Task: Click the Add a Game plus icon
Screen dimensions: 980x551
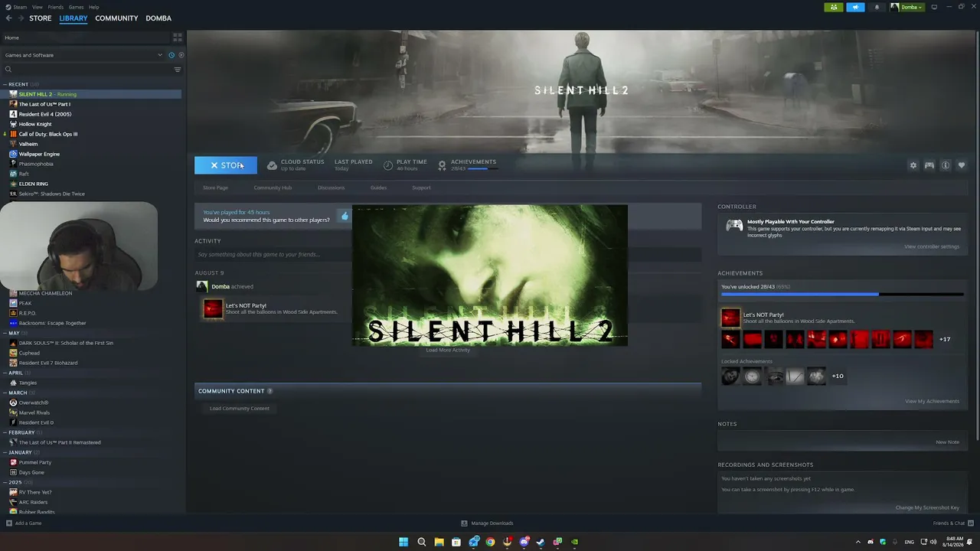Action: pos(9,523)
